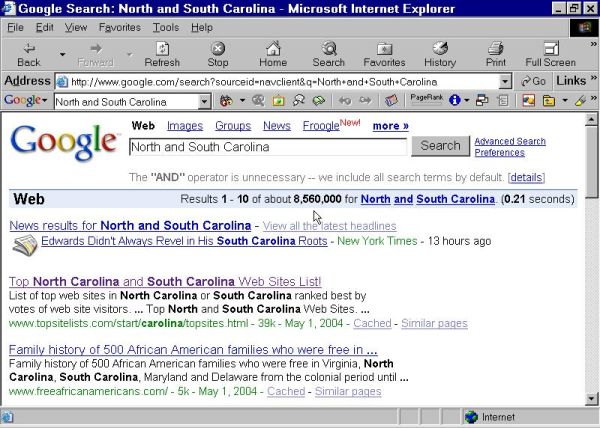
Task: Open the File menu
Action: pos(15,28)
